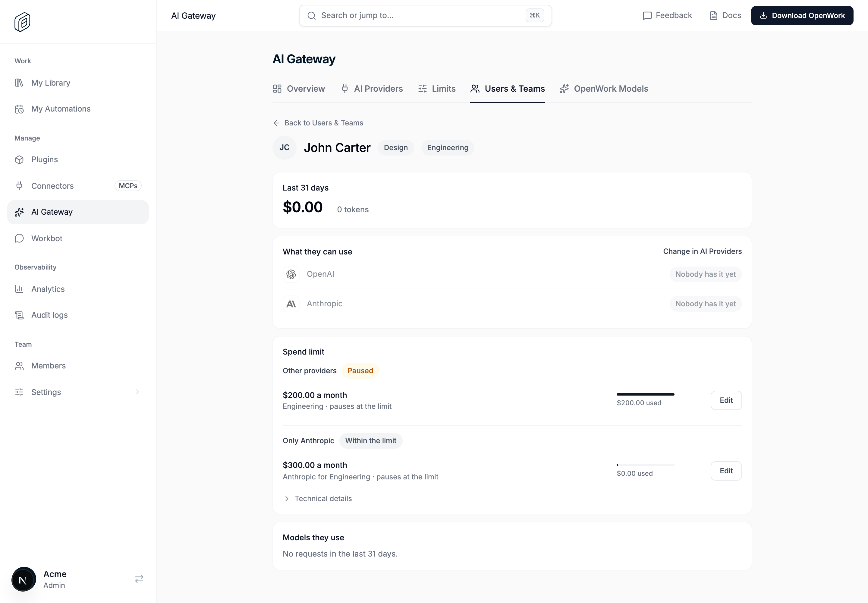Select the Users & Teams tab

click(x=507, y=89)
